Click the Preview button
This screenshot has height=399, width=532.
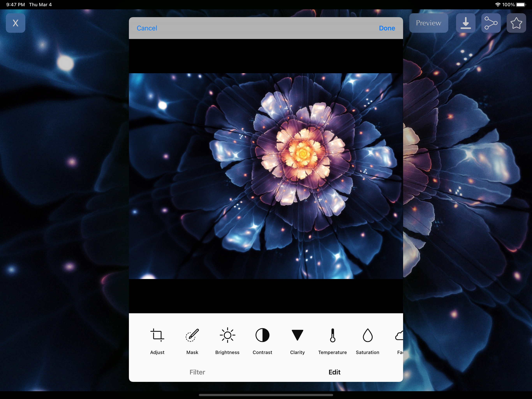click(x=429, y=23)
